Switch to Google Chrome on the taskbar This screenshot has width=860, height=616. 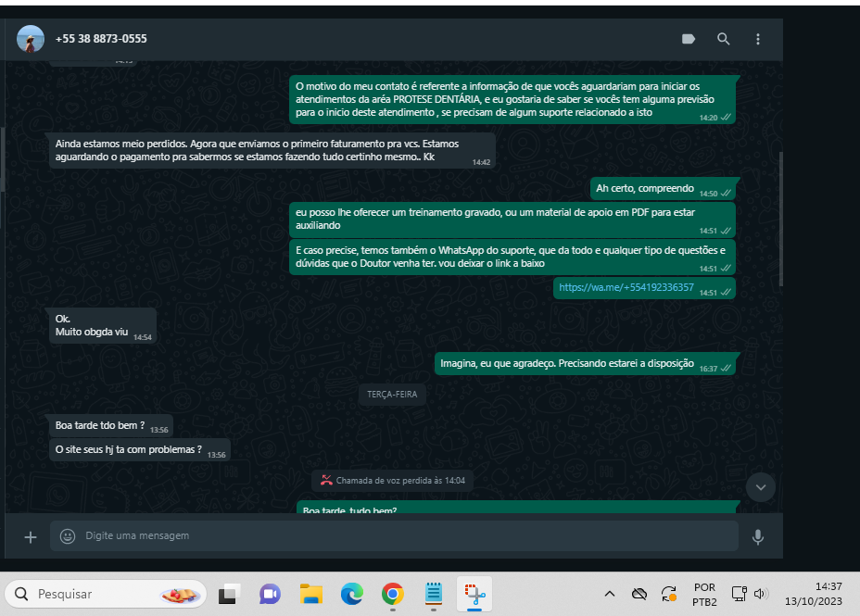393,594
